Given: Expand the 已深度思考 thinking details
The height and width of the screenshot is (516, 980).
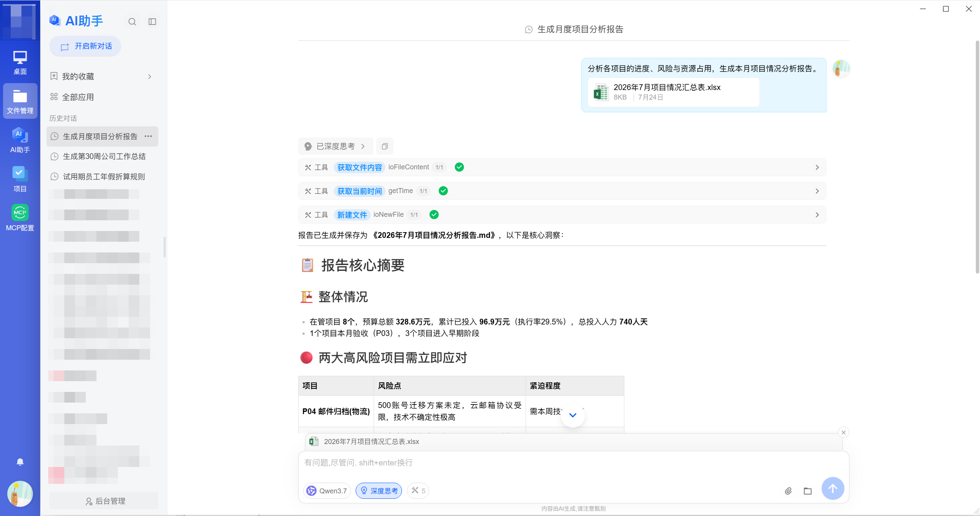Looking at the screenshot, I should pyautogui.click(x=335, y=146).
